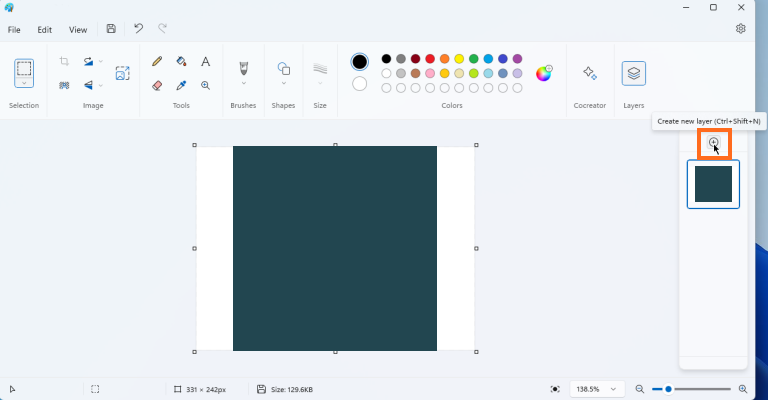768x400 pixels.
Task: Click the selection size icon in status bar
Action: coord(95,389)
